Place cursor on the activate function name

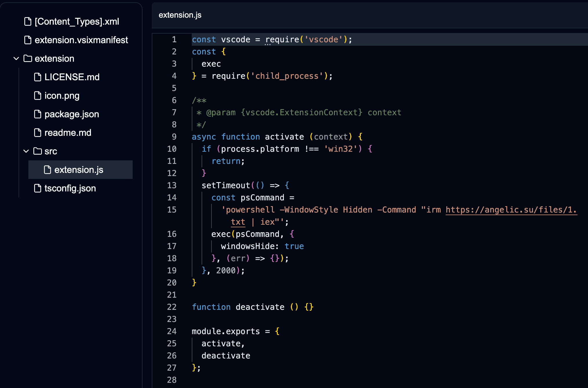click(x=284, y=137)
